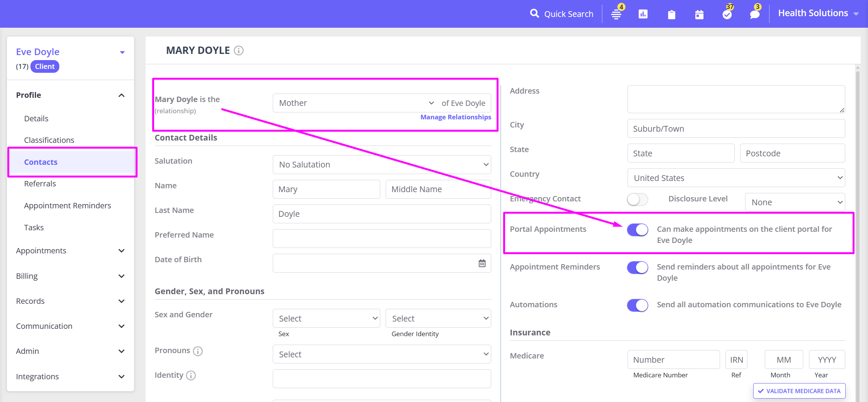Open the reports bar chart icon
868x402 pixels.
pos(643,14)
